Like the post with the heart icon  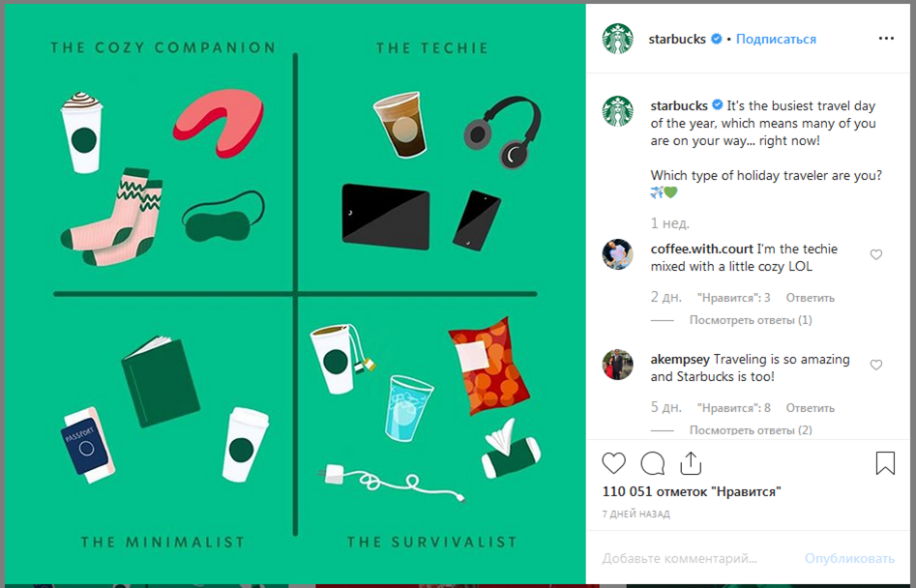point(613,463)
